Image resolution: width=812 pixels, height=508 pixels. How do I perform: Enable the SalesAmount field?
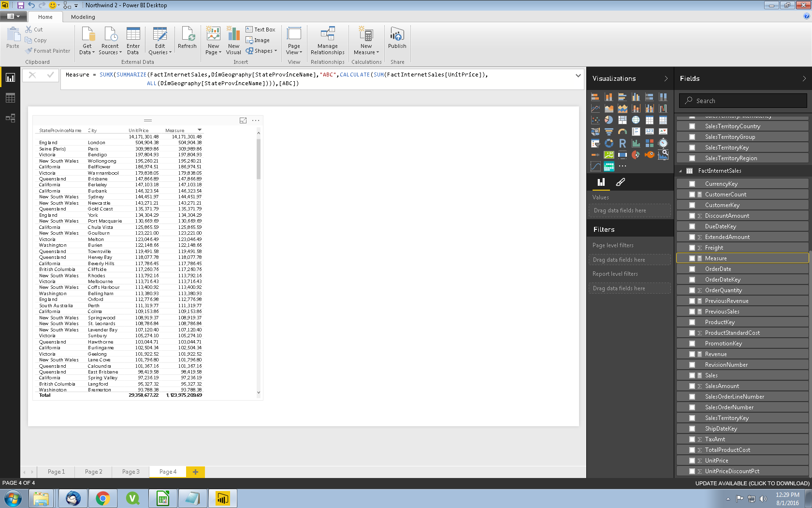coord(692,386)
